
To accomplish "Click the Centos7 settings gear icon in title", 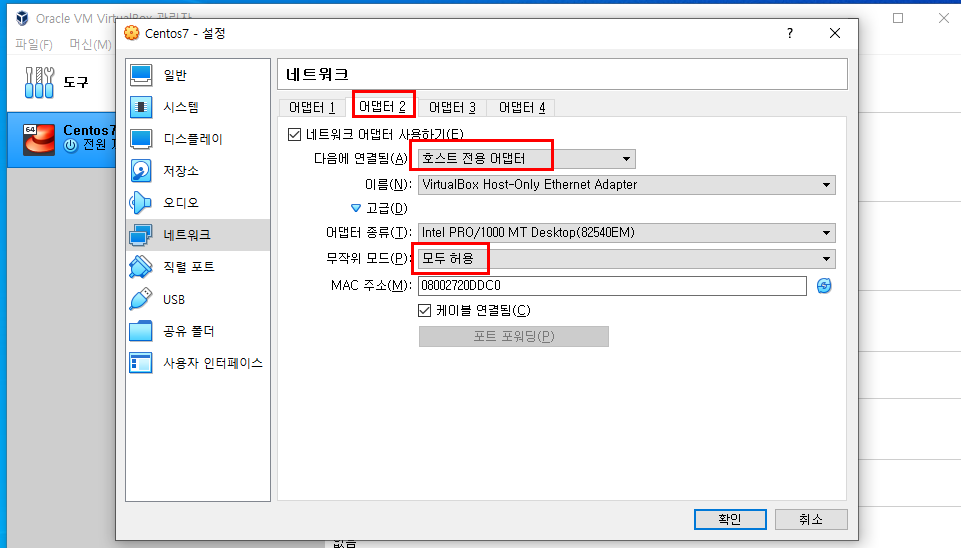I will tap(132, 33).
